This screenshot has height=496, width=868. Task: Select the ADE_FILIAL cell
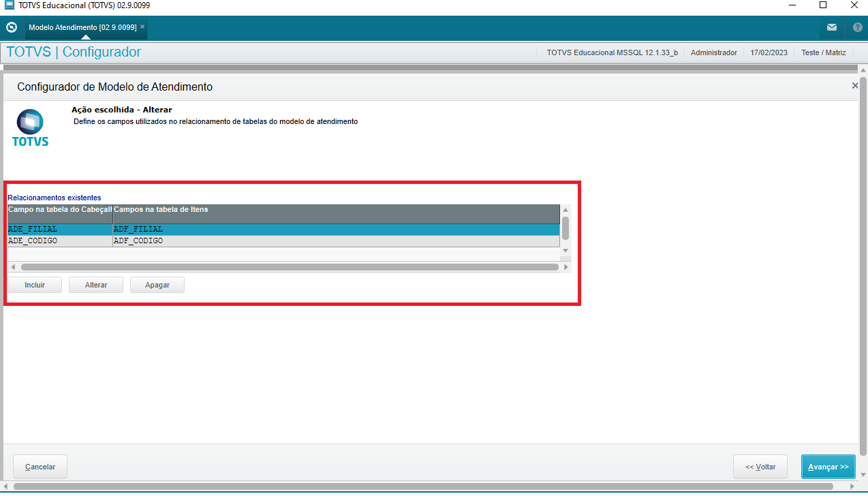click(60, 230)
